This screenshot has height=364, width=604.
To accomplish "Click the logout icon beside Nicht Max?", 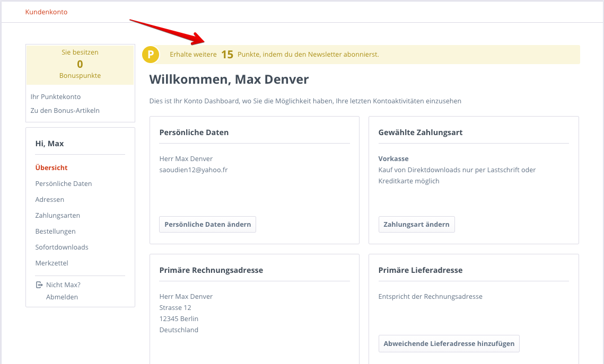I will coord(39,285).
